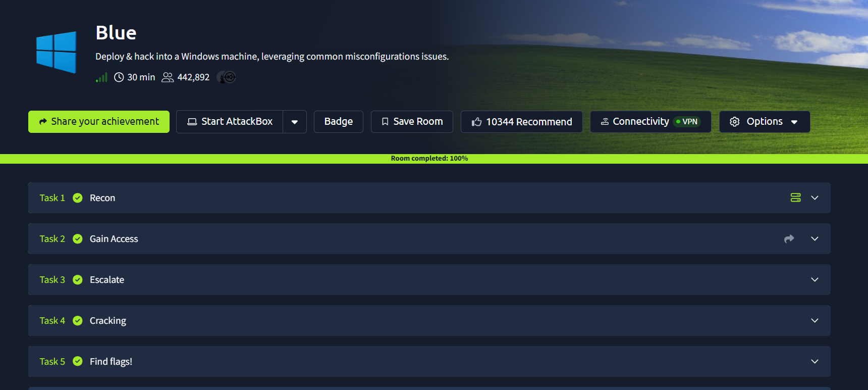Click the green check icon on Task 5
The width and height of the screenshot is (868, 390).
pyautogui.click(x=78, y=361)
